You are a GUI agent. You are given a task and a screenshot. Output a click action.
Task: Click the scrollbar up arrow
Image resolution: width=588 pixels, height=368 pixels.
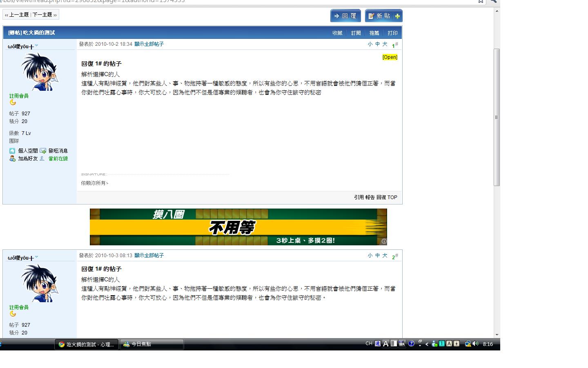coord(497,11)
